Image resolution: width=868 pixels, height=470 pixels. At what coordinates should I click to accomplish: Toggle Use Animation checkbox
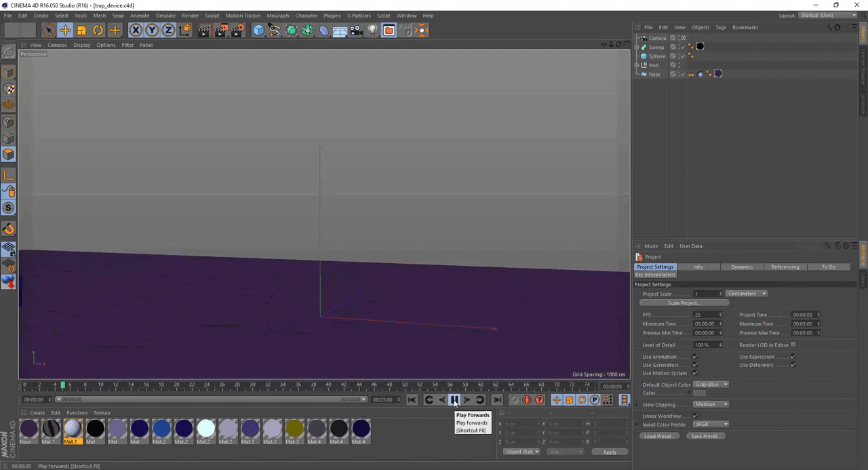click(x=695, y=357)
